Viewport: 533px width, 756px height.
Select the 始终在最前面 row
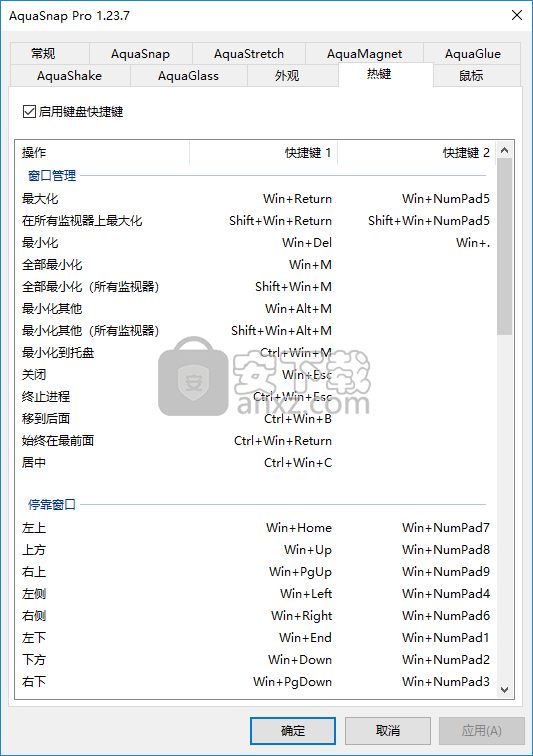pos(256,441)
